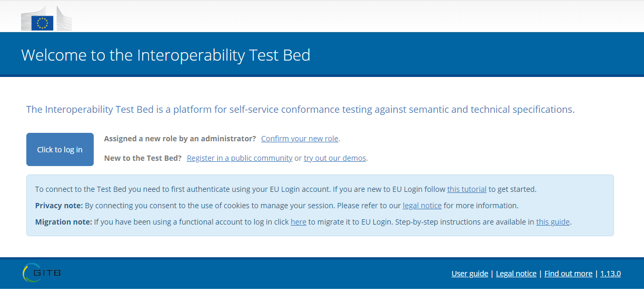Click 'here' to migrate functional account
The image size is (644, 291).
pos(299,222)
